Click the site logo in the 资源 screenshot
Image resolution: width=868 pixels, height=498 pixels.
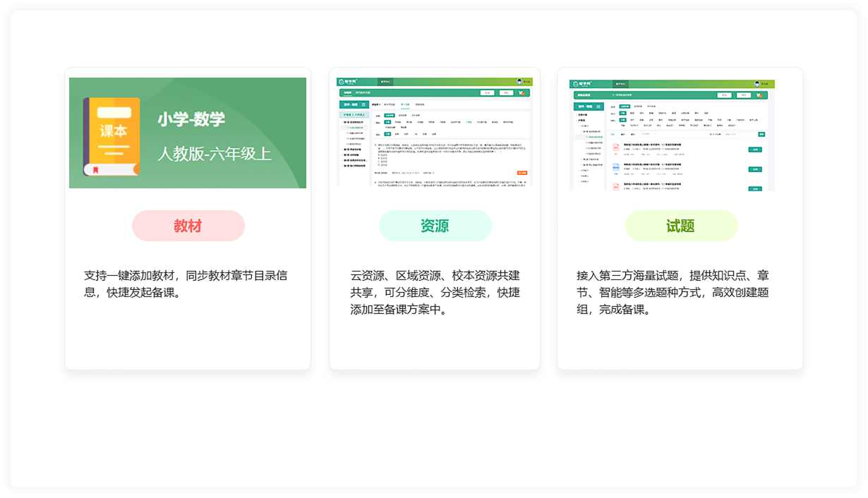(348, 82)
